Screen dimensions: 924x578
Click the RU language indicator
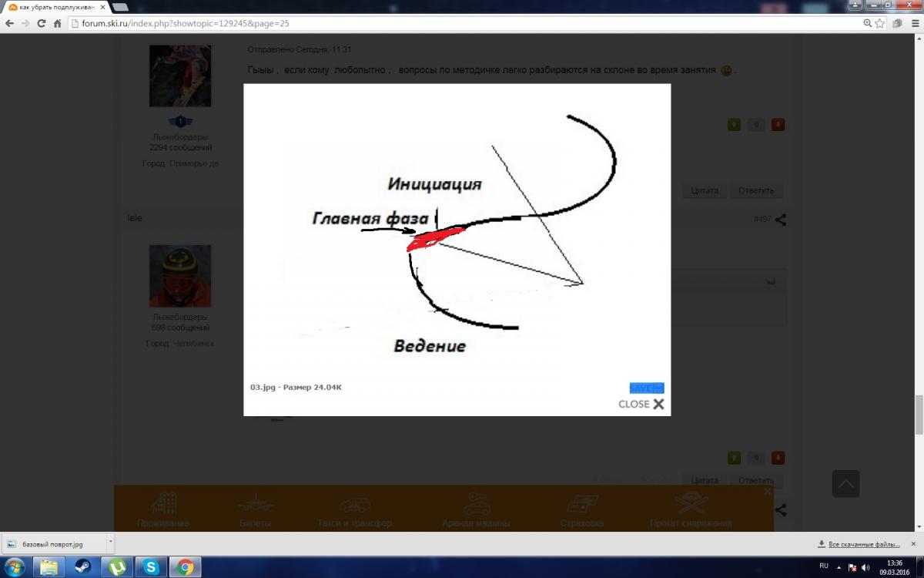pos(824,566)
